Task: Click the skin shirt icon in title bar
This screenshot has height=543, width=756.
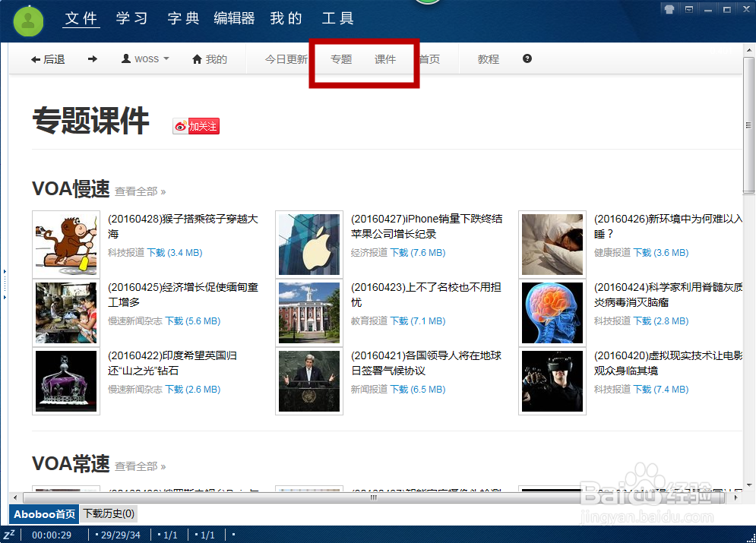Action: click(669, 9)
